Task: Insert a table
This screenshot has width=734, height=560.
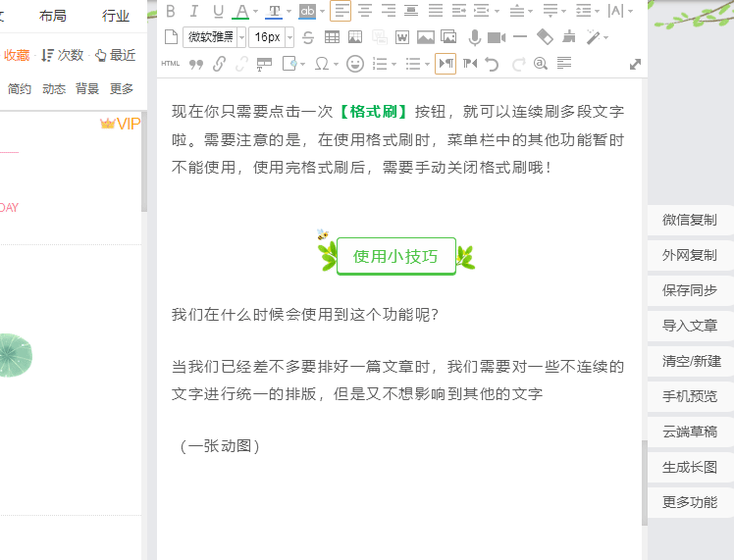Action: (332, 37)
